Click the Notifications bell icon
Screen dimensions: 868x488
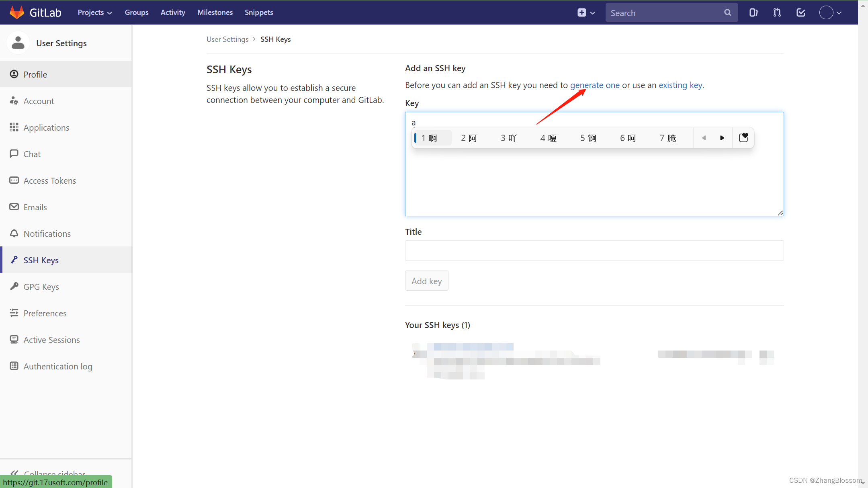(14, 233)
